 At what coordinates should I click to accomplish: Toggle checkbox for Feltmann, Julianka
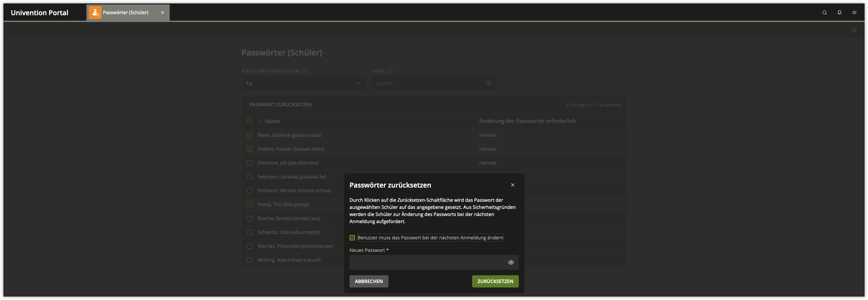250,177
